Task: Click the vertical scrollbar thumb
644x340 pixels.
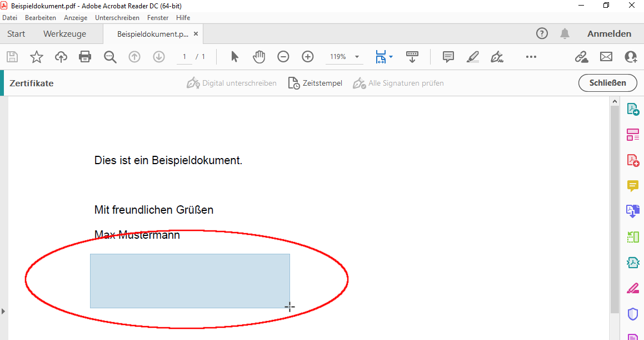Action: (x=615, y=210)
